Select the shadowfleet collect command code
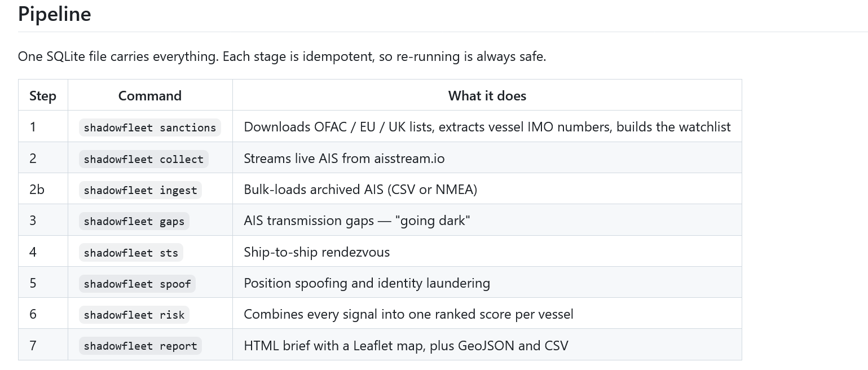Screen dimensions: 868x370 pos(144,159)
